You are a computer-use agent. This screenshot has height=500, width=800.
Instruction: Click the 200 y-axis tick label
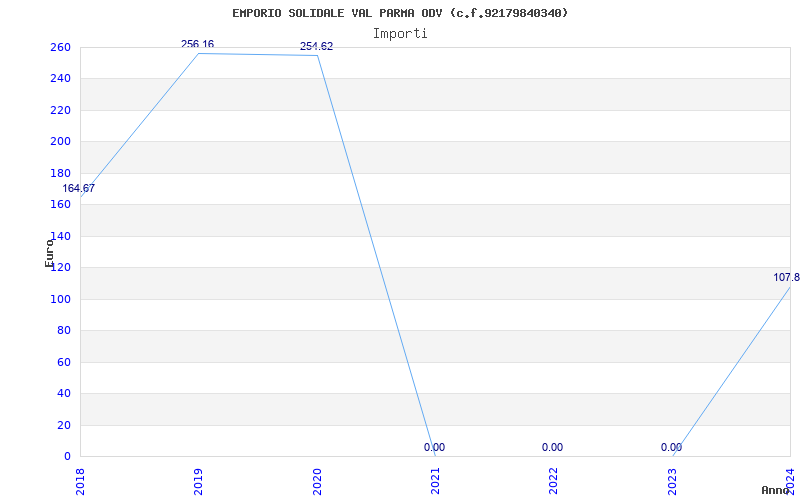(60, 142)
